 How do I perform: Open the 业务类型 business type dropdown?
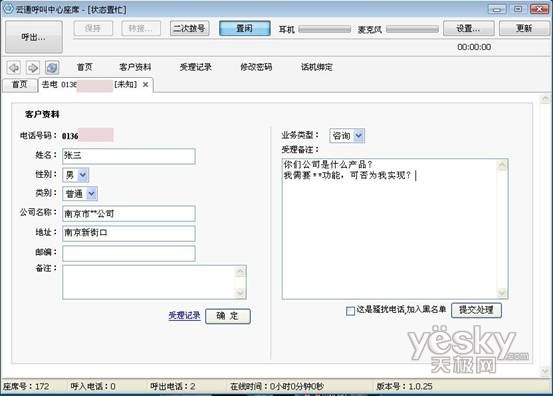(359, 136)
